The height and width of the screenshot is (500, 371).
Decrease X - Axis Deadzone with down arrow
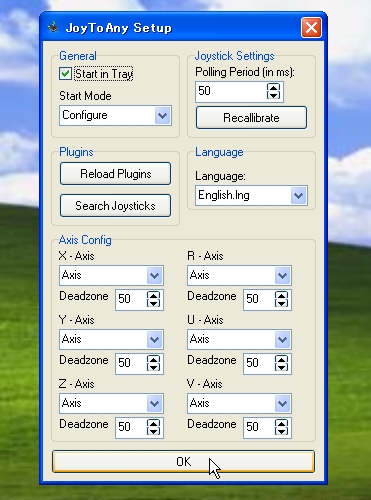[153, 304]
